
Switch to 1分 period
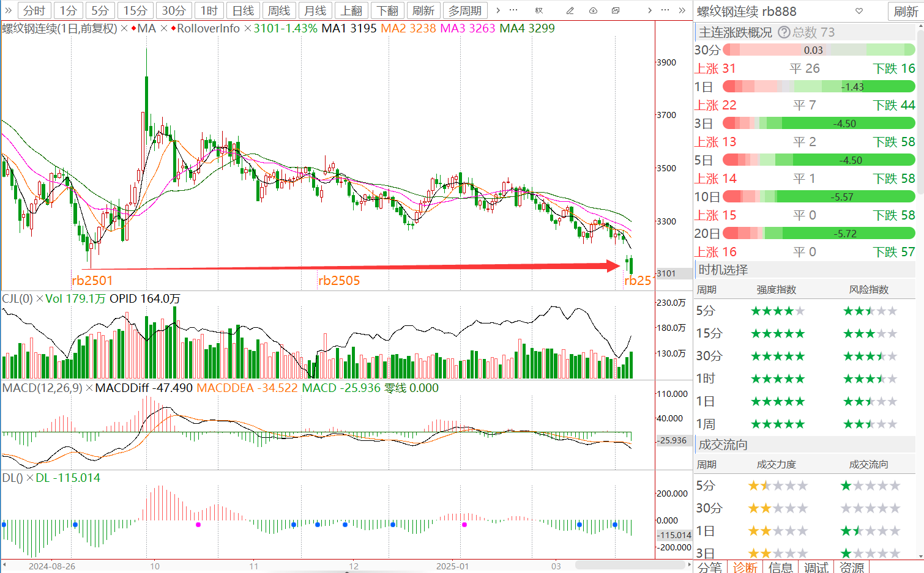tap(68, 10)
